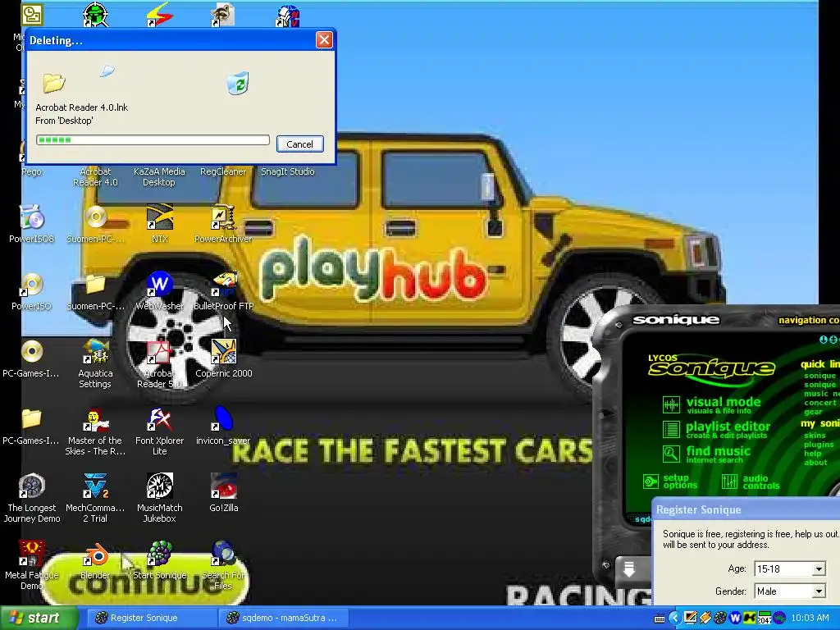Open the SnagIt Studio shortcut
The width and height of the screenshot is (840, 630).
288,171
